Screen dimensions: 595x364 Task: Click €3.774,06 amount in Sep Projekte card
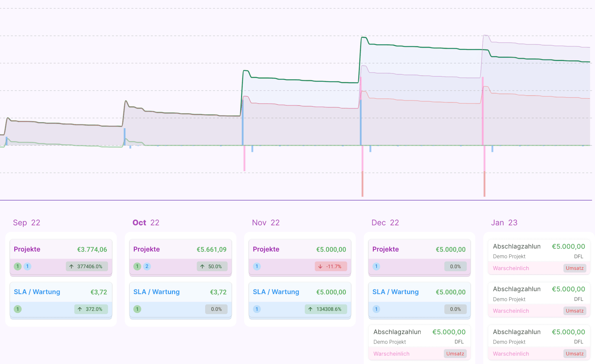coord(92,249)
